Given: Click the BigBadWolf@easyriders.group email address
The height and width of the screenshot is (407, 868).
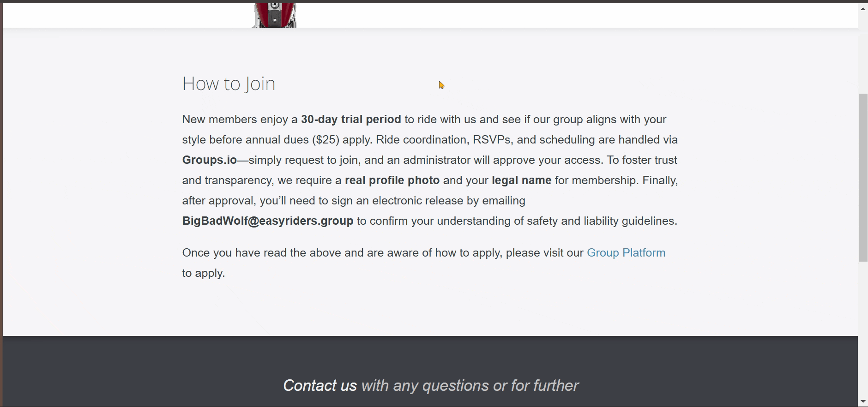Looking at the screenshot, I should [x=267, y=221].
